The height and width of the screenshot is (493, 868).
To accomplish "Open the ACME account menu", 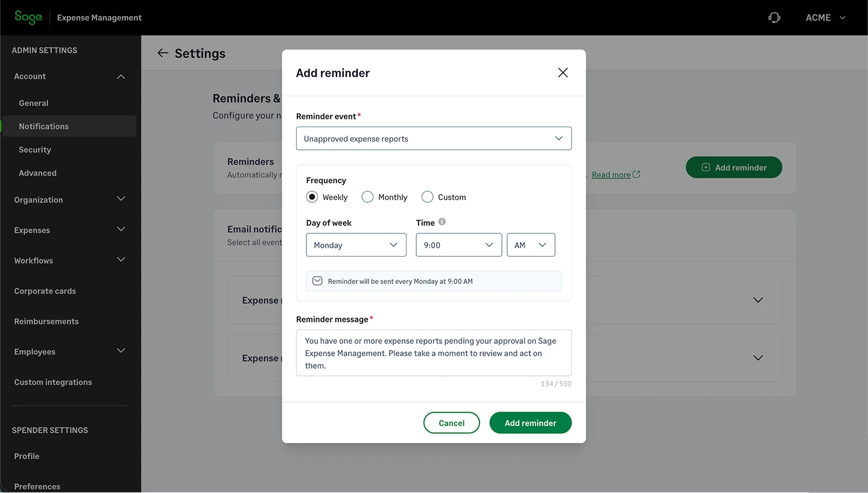I will 825,17.
